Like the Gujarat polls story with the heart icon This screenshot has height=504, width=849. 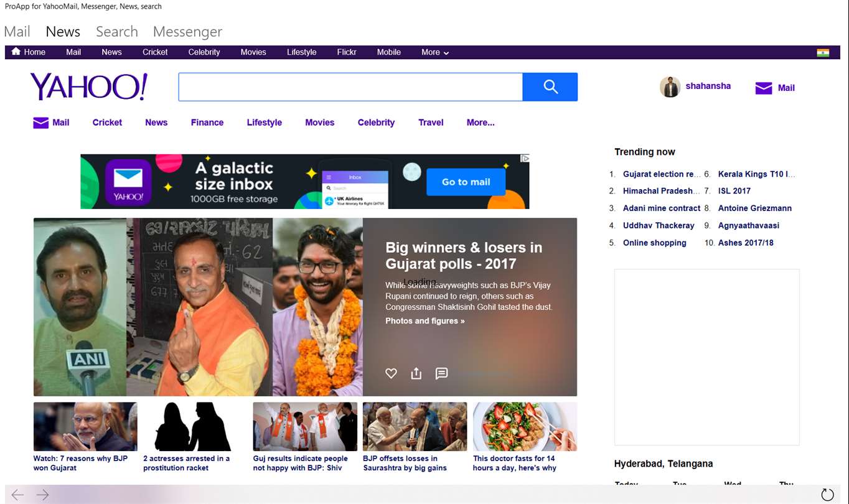pos(391,373)
